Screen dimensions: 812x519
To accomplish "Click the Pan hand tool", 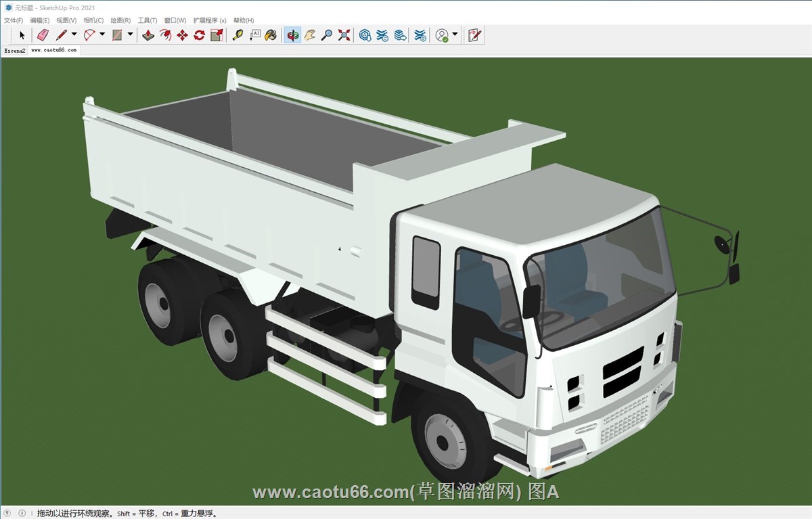I will pos(310,35).
